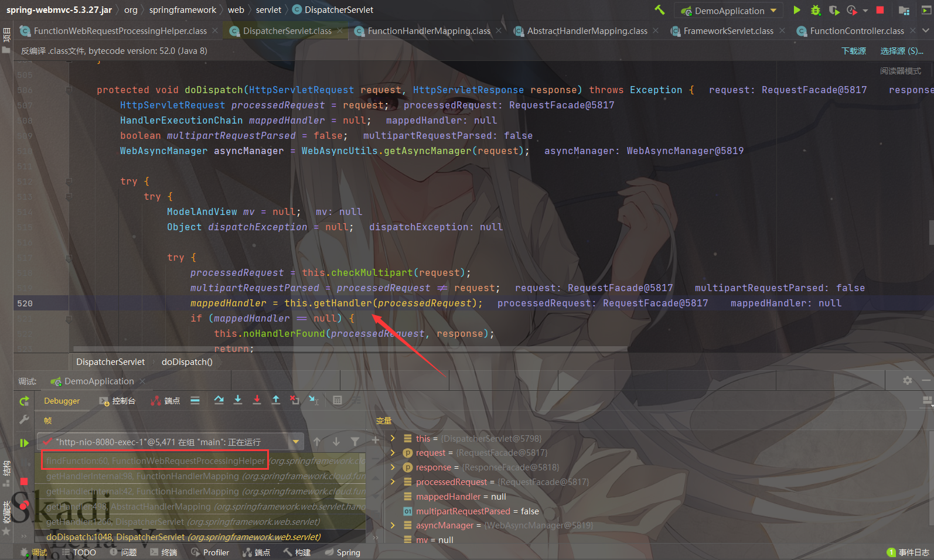Viewport: 934px width, 560px height.
Task: Click the fold marker beside the doDispatch signature
Action: pos(69,90)
